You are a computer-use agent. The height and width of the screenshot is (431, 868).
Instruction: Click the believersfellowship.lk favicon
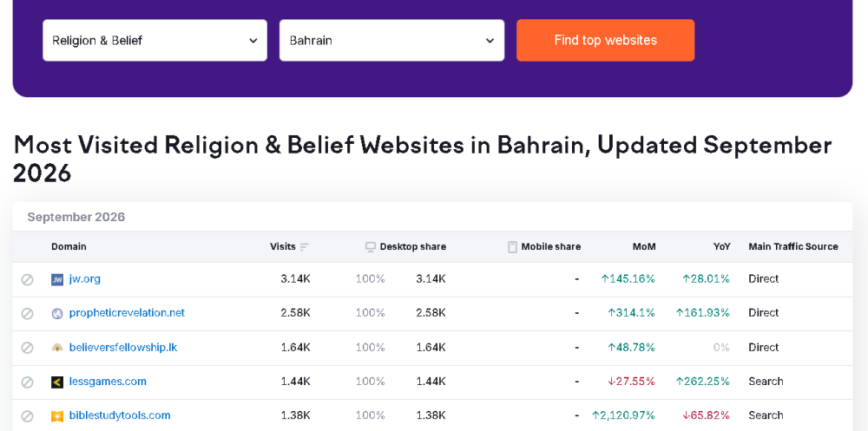point(57,348)
